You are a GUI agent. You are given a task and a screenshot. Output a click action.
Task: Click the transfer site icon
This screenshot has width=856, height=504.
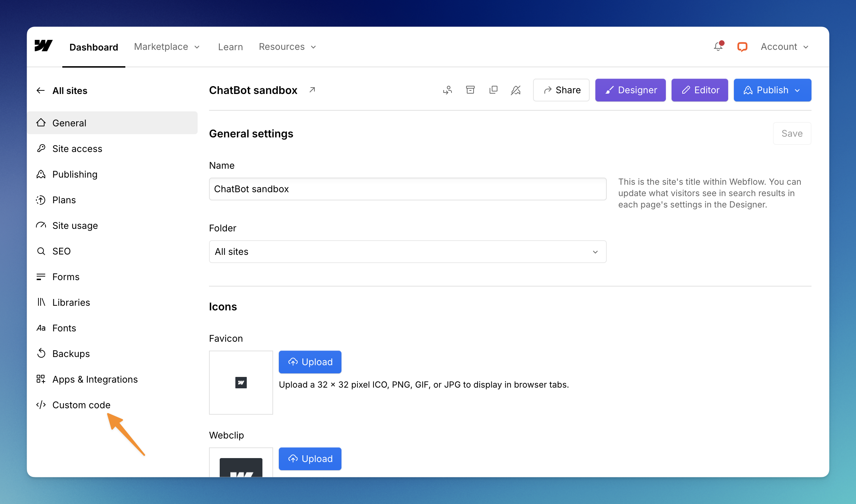(448, 90)
